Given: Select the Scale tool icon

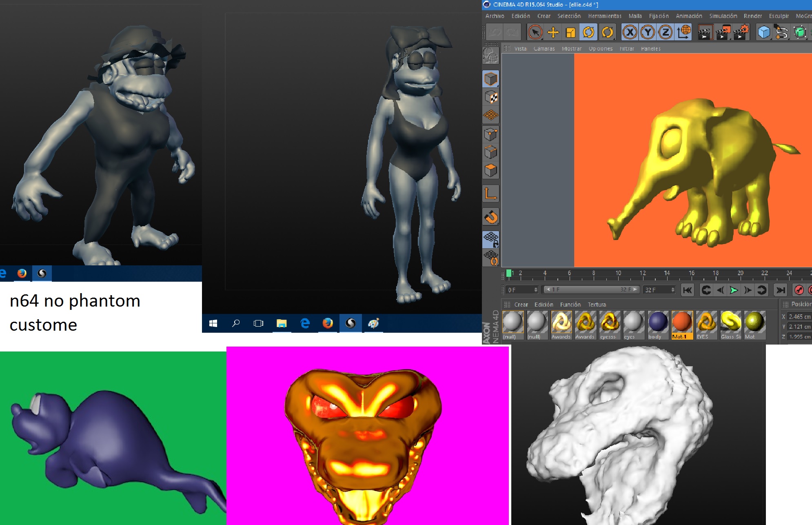Looking at the screenshot, I should [x=571, y=32].
